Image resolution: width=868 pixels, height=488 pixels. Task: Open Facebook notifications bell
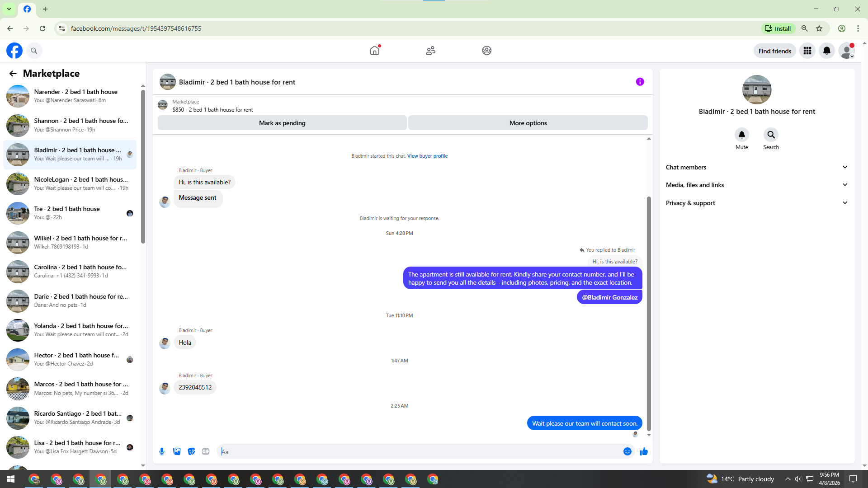(826, 51)
